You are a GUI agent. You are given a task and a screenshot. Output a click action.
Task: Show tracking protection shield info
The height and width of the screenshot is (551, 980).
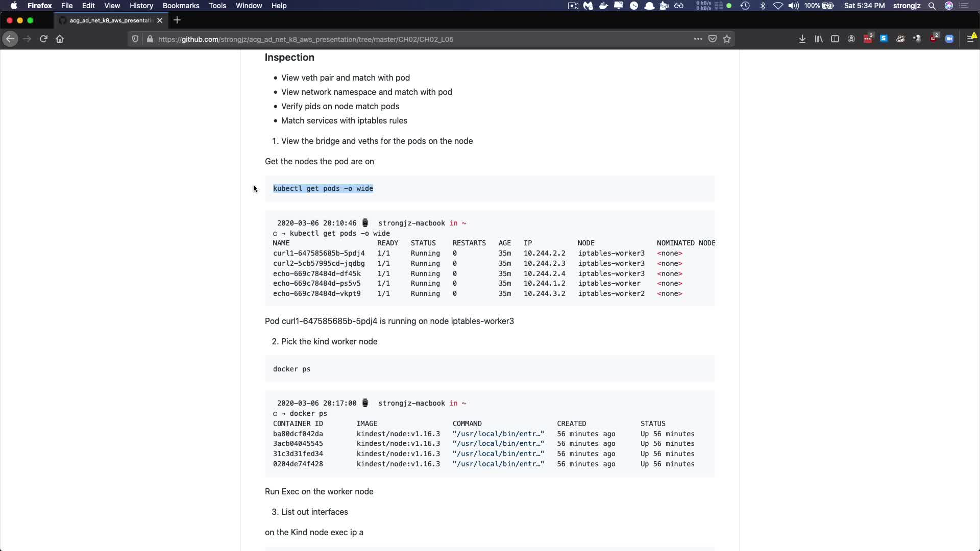[135, 39]
